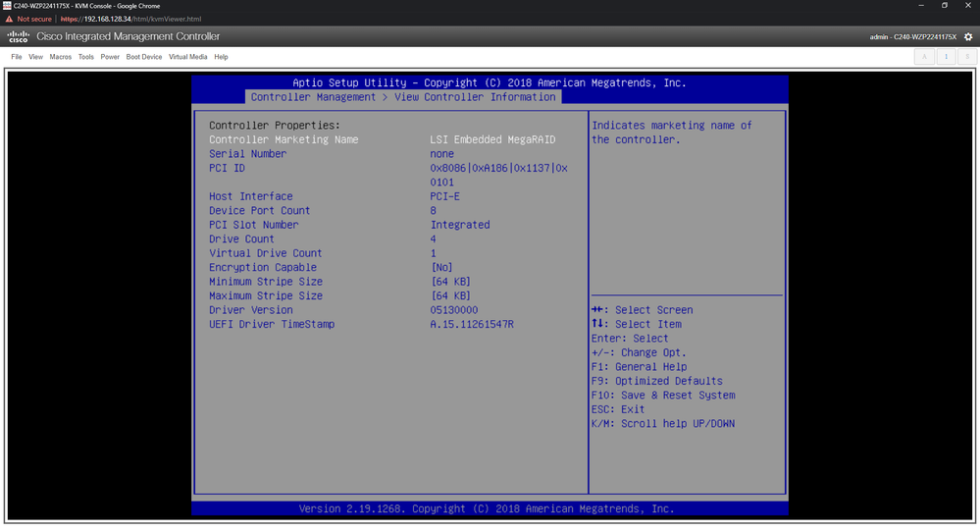
Task: Click the Aptio Setup Utility title text
Action: click(490, 82)
